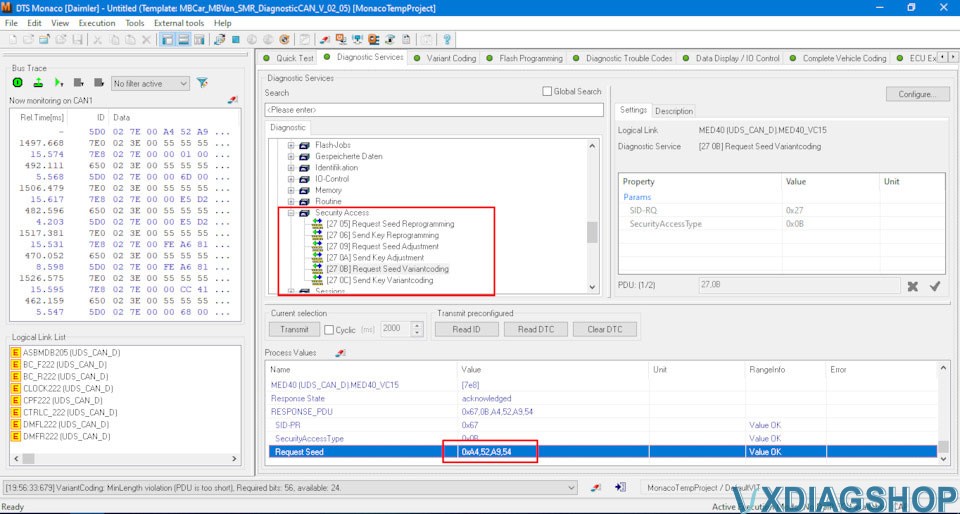Click the blue network monitor toolbar icon
The width and height of the screenshot is (960, 514).
(358, 40)
